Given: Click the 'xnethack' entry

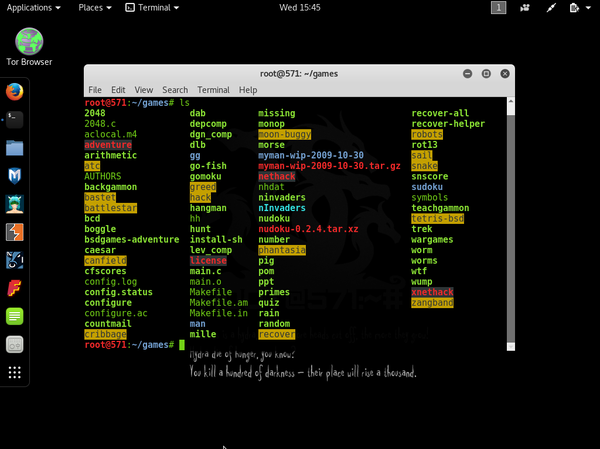Looking at the screenshot, I should click(432, 292).
